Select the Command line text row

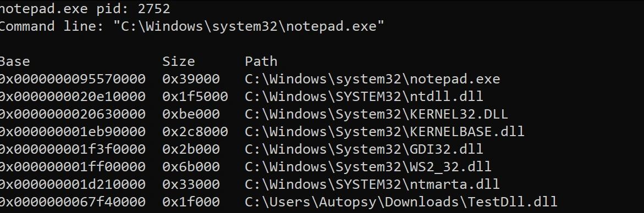click(x=192, y=26)
